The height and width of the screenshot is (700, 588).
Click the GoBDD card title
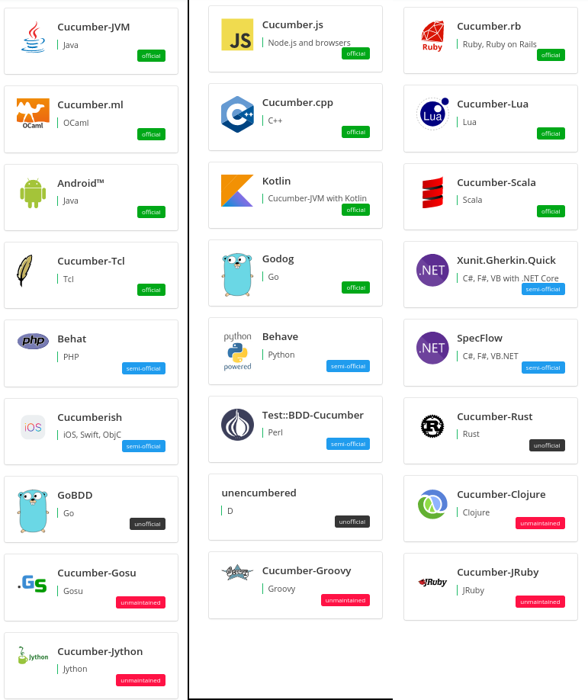(75, 495)
